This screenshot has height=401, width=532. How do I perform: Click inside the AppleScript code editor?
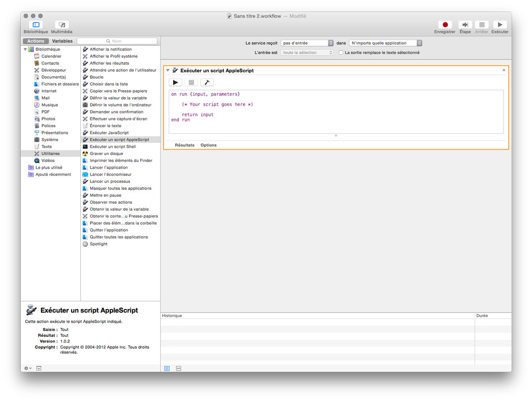336,112
